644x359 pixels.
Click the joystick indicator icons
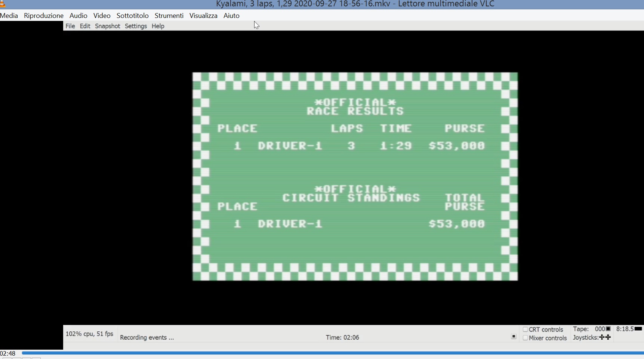click(x=605, y=337)
